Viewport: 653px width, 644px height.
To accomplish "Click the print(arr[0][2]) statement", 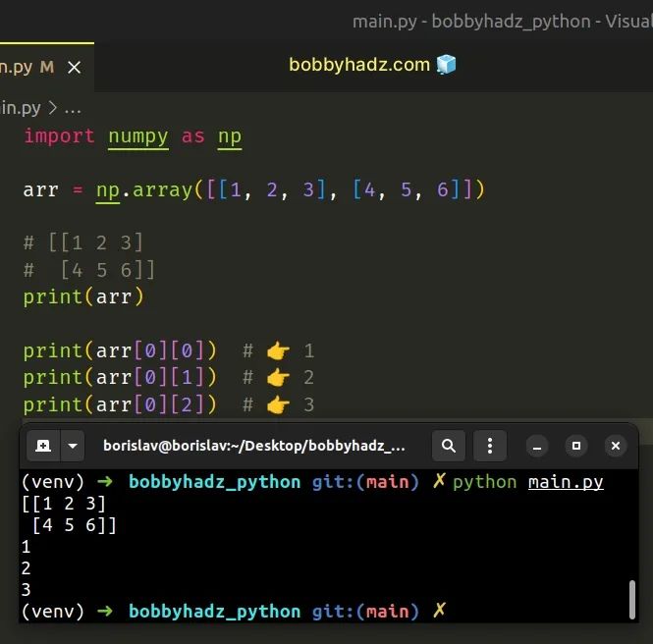I will click(121, 404).
